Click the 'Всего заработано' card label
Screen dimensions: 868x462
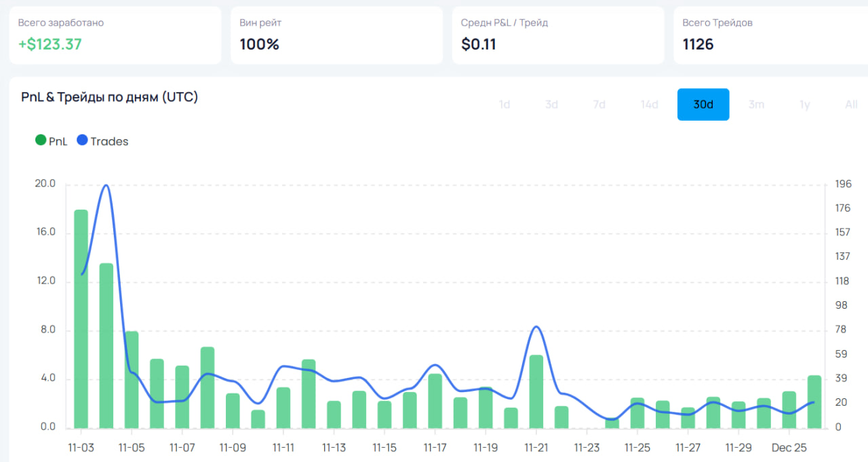click(x=61, y=22)
